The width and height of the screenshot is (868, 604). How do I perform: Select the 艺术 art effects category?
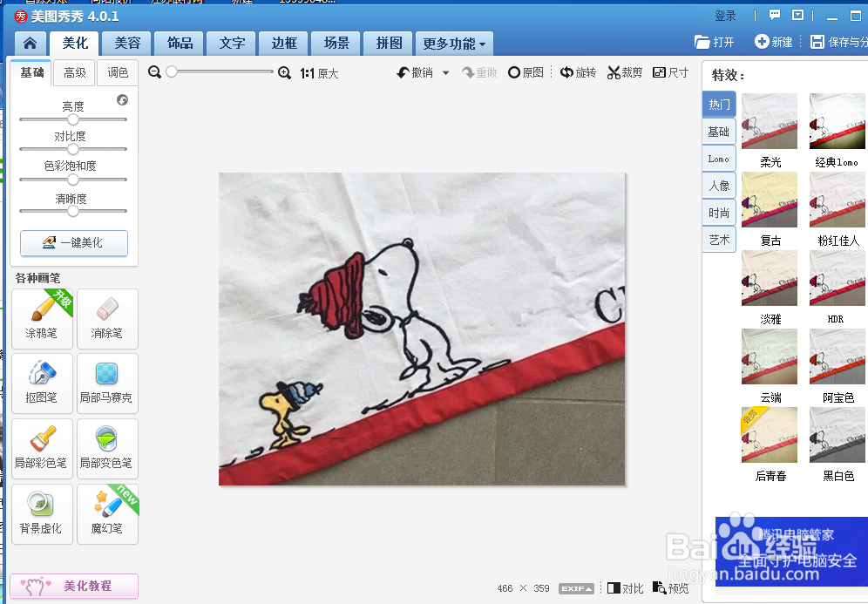(719, 240)
